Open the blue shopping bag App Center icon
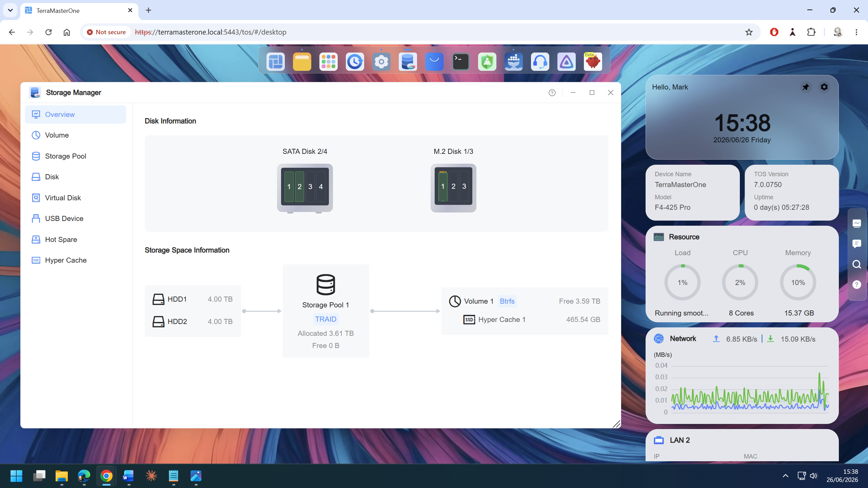 point(434,62)
